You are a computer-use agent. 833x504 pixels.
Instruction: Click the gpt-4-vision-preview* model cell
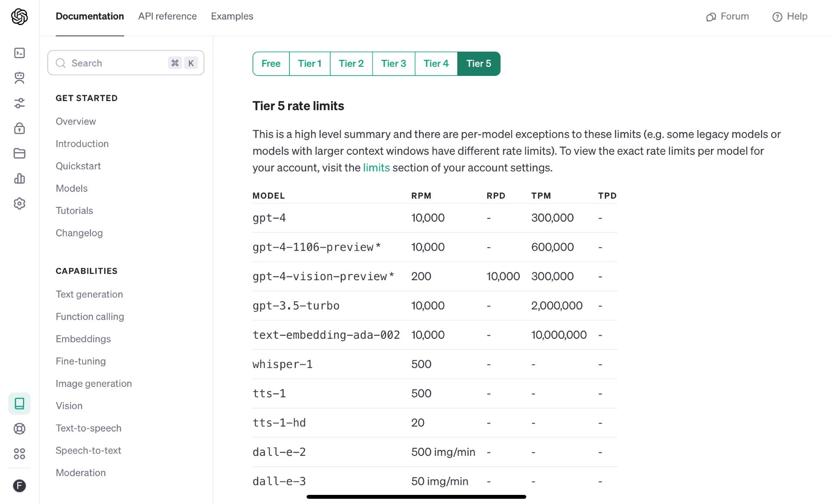click(x=324, y=276)
